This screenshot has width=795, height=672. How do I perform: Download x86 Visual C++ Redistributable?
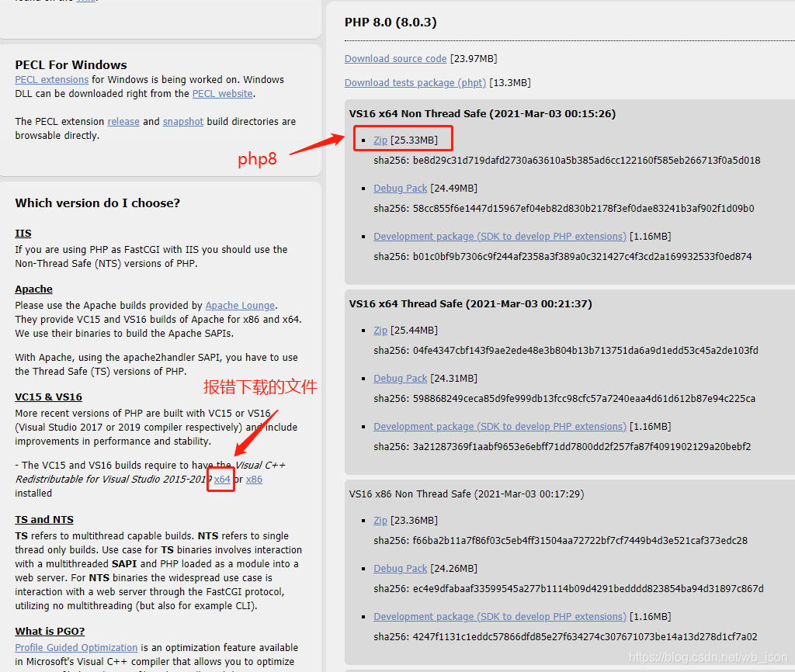pos(254,480)
